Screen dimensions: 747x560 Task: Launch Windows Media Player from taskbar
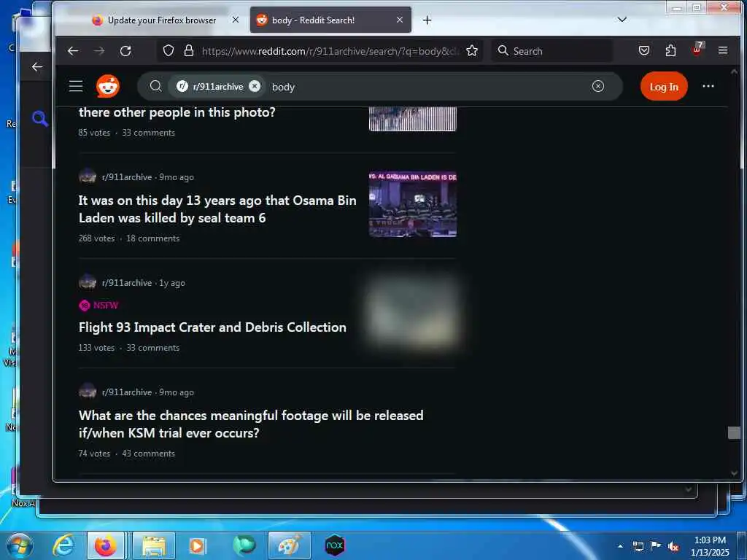click(x=197, y=545)
